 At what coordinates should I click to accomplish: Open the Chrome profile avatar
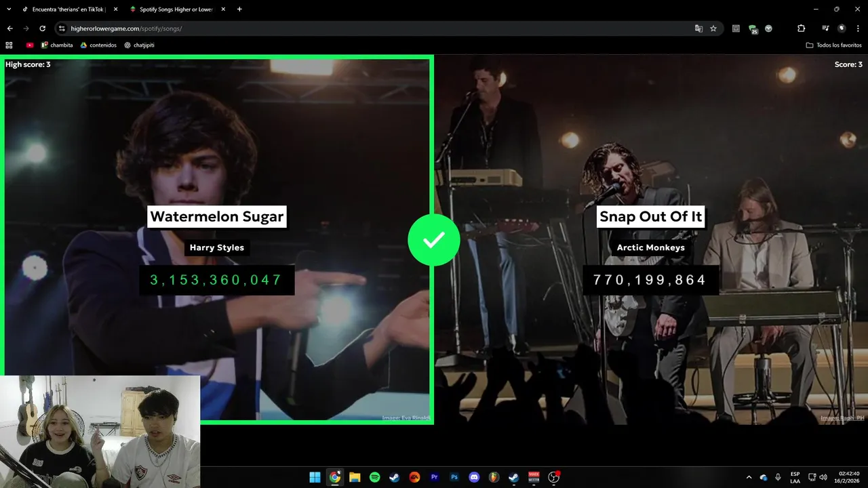click(x=842, y=28)
